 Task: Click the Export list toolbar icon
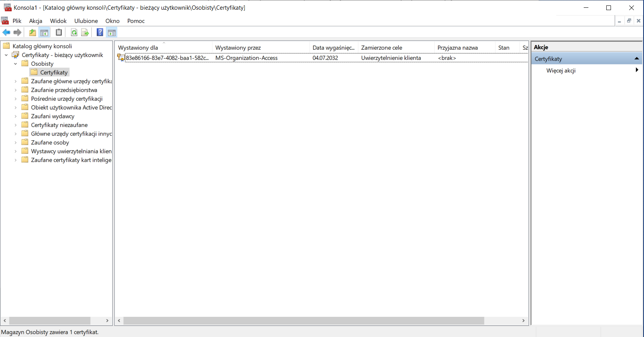tap(85, 33)
